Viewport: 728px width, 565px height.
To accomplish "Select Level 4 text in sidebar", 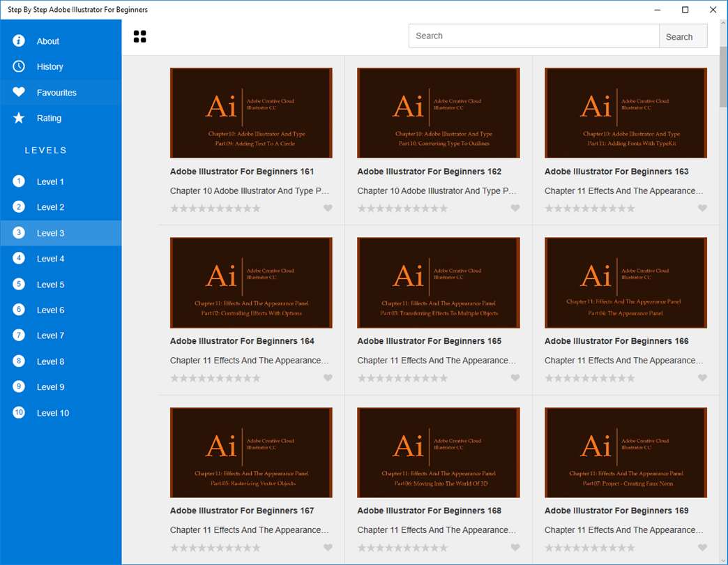I will (51, 259).
